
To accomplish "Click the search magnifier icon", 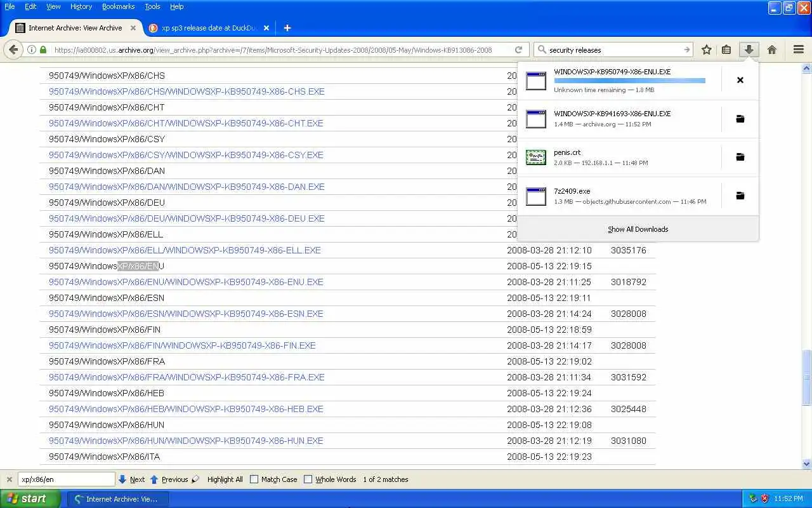I will (x=542, y=50).
